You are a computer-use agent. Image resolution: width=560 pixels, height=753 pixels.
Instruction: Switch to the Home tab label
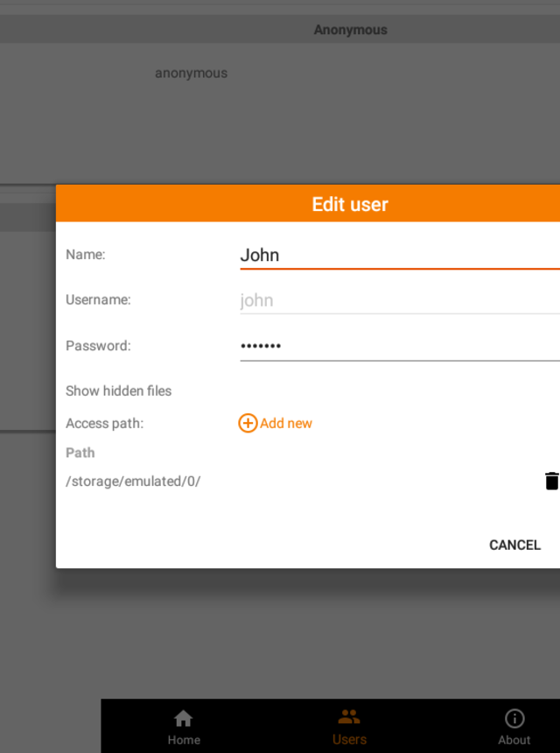tap(184, 740)
